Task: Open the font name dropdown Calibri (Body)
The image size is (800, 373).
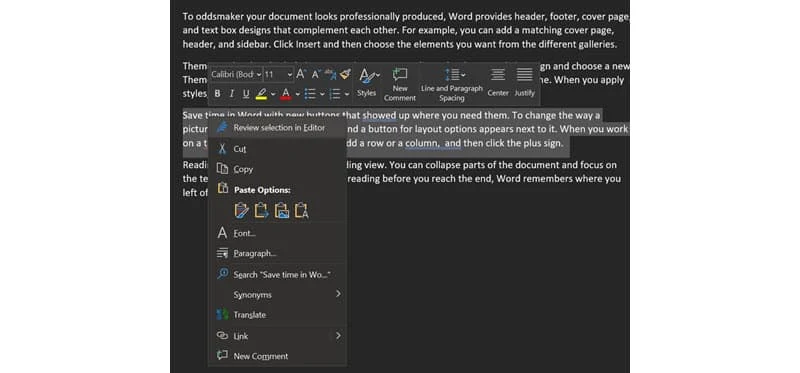Action: [236, 74]
